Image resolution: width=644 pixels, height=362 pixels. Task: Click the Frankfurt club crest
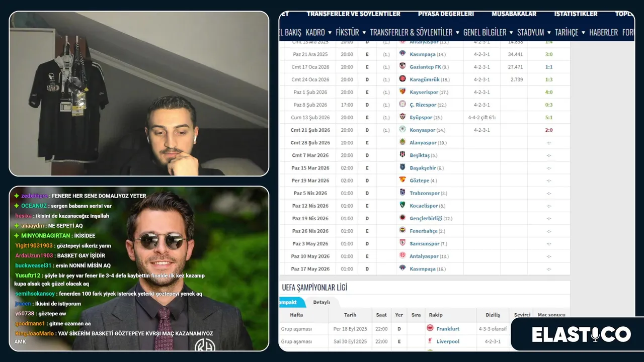pos(431,328)
